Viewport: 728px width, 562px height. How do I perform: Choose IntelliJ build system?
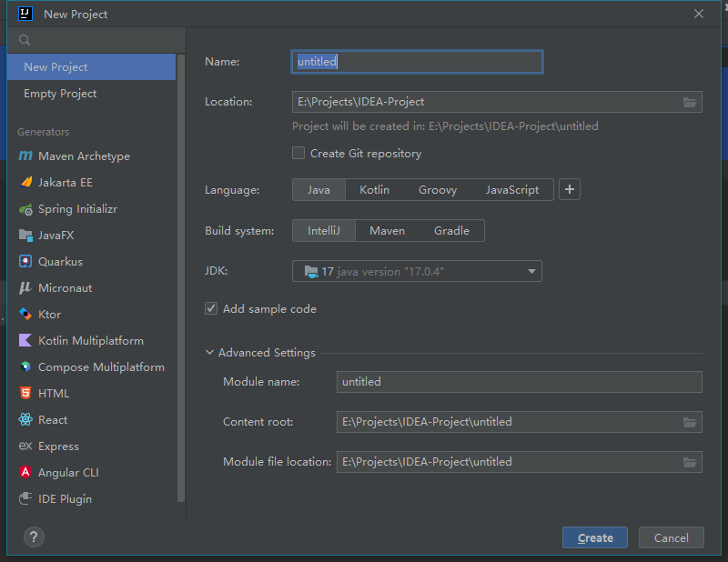click(324, 231)
